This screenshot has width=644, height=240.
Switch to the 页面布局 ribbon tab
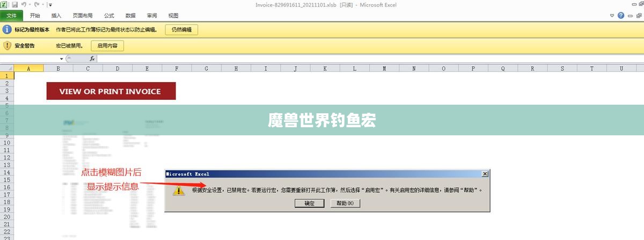(x=83, y=16)
